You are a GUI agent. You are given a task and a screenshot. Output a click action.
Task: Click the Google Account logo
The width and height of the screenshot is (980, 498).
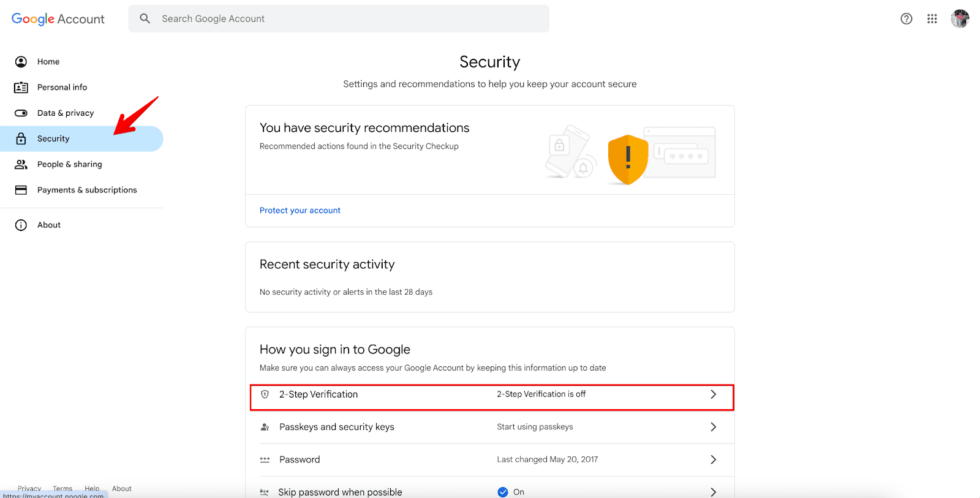(x=58, y=19)
